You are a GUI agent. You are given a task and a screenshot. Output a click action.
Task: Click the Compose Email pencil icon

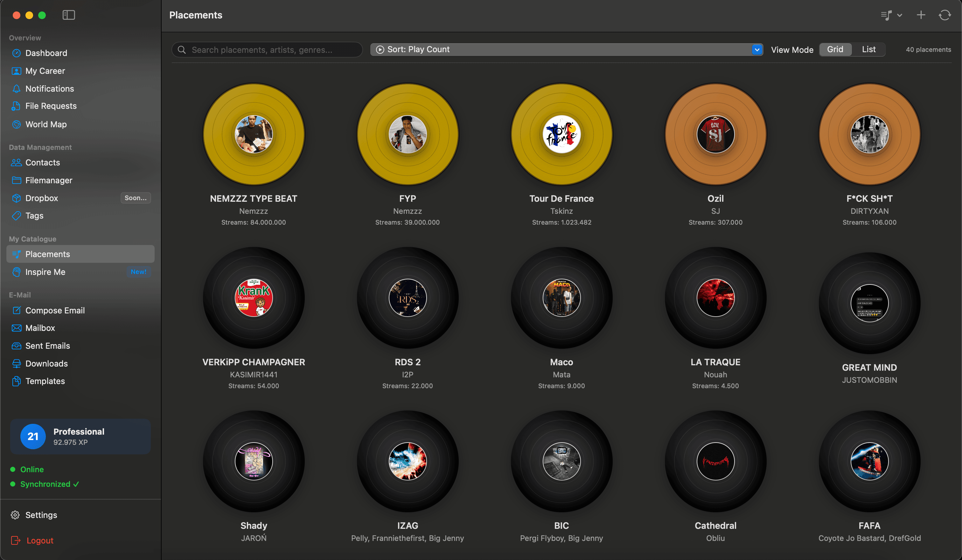click(17, 310)
